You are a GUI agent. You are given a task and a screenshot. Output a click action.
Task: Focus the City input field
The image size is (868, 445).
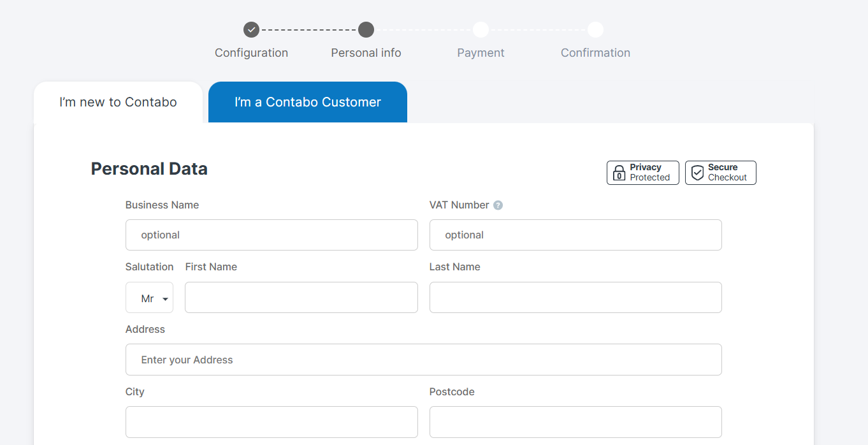(x=271, y=422)
